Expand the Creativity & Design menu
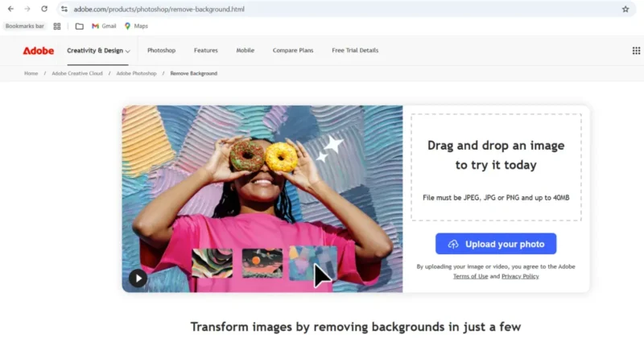 (x=98, y=51)
